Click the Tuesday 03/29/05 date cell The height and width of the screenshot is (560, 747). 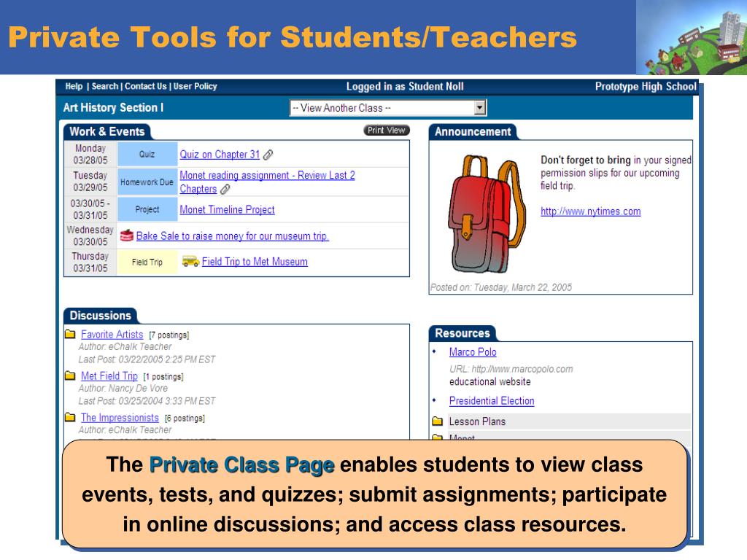coord(90,182)
